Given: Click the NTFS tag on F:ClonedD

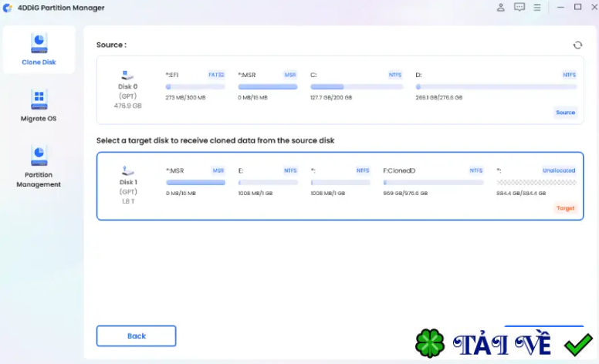Looking at the screenshot, I should tap(476, 170).
